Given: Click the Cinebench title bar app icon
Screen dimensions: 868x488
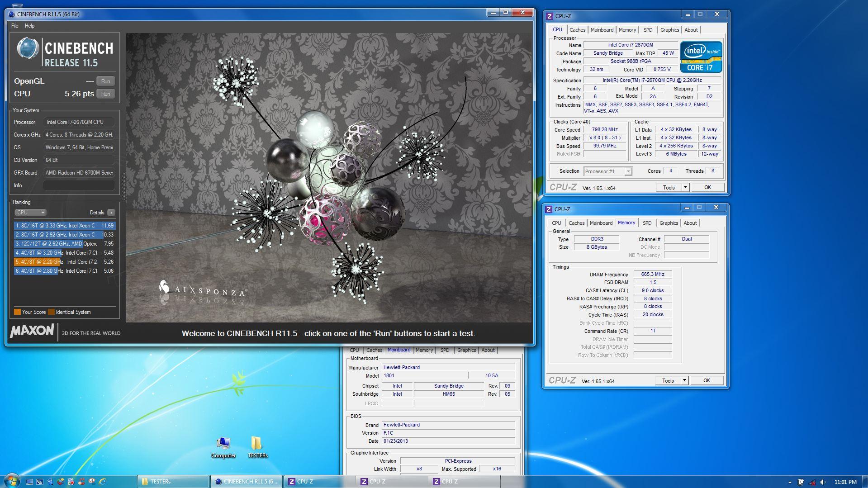Looking at the screenshot, I should pos(11,14).
